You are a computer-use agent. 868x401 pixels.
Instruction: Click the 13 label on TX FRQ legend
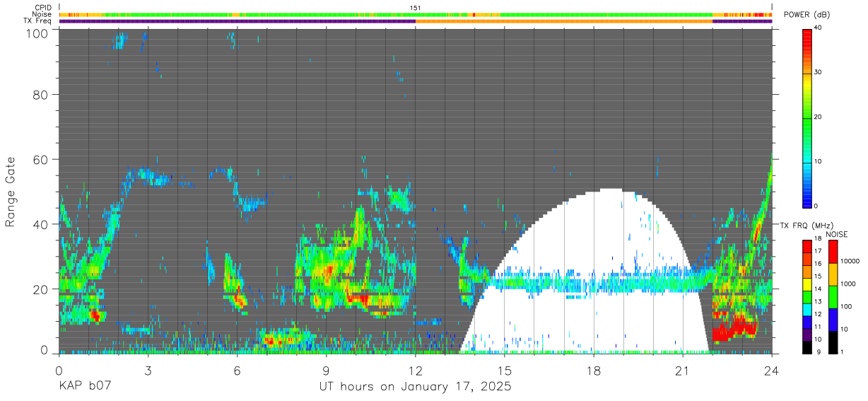[818, 302]
